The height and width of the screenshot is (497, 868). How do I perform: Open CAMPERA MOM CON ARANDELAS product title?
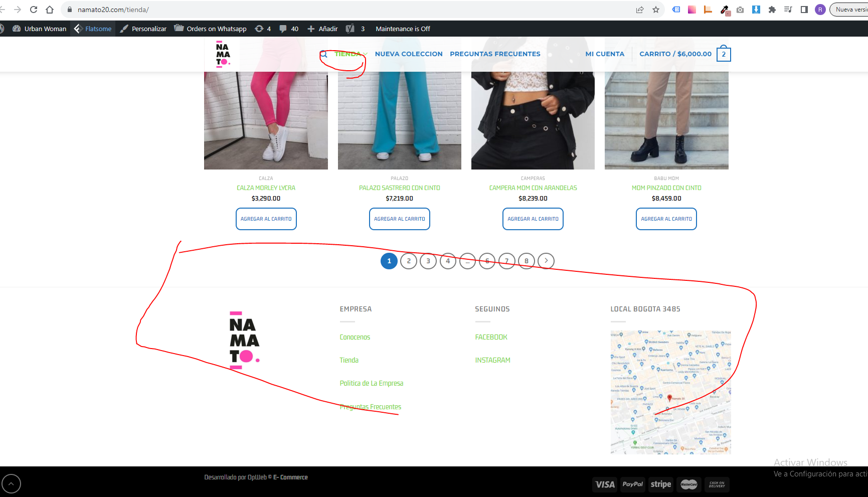(x=533, y=188)
